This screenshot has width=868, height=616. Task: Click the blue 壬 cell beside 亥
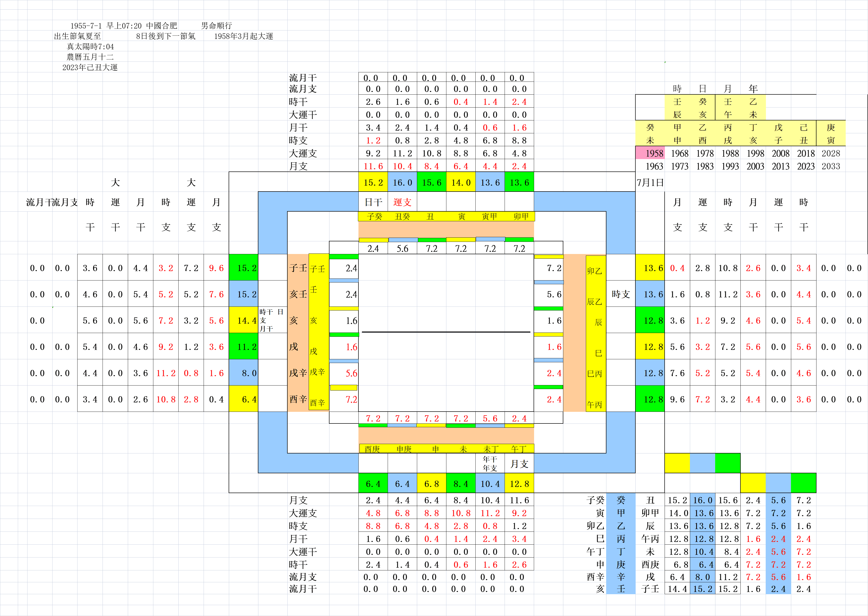(x=621, y=589)
